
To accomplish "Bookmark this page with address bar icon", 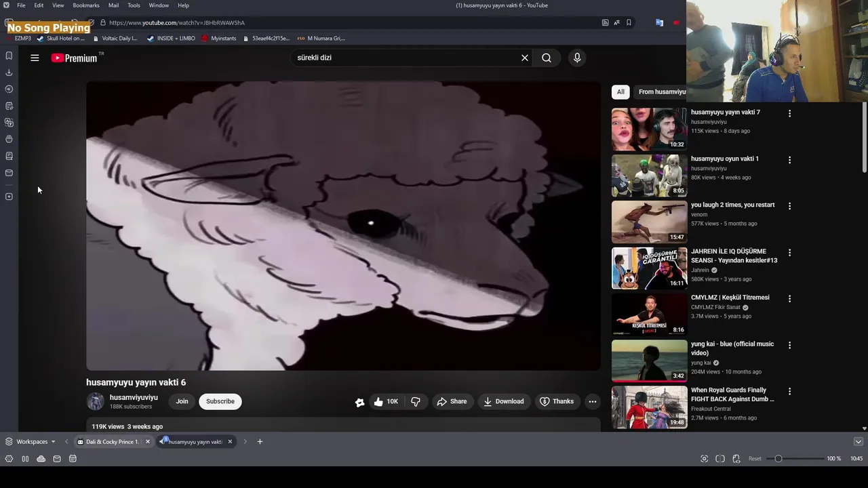I will click(x=629, y=22).
